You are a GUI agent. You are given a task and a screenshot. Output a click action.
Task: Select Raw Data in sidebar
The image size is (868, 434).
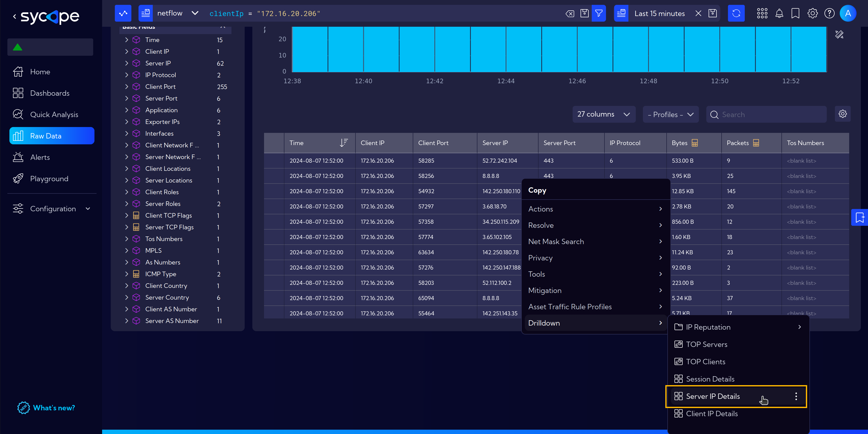(52, 136)
